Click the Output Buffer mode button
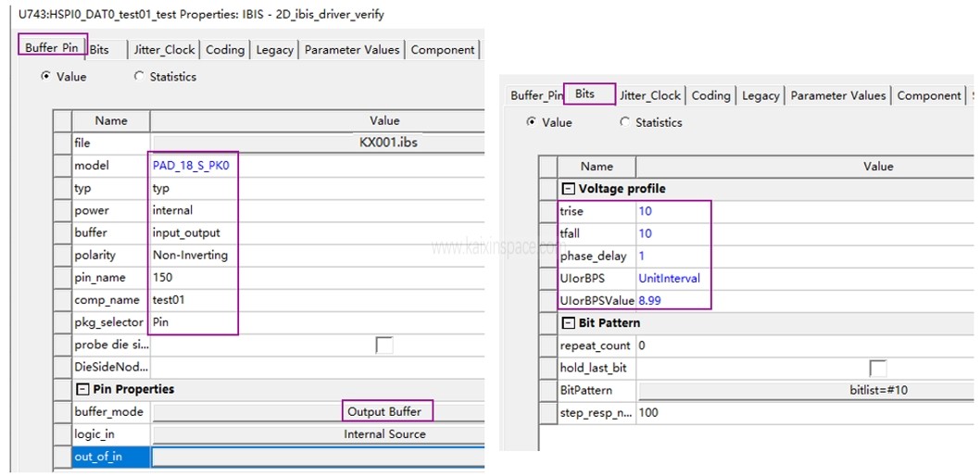This screenshot has height=476, width=980. tap(384, 411)
